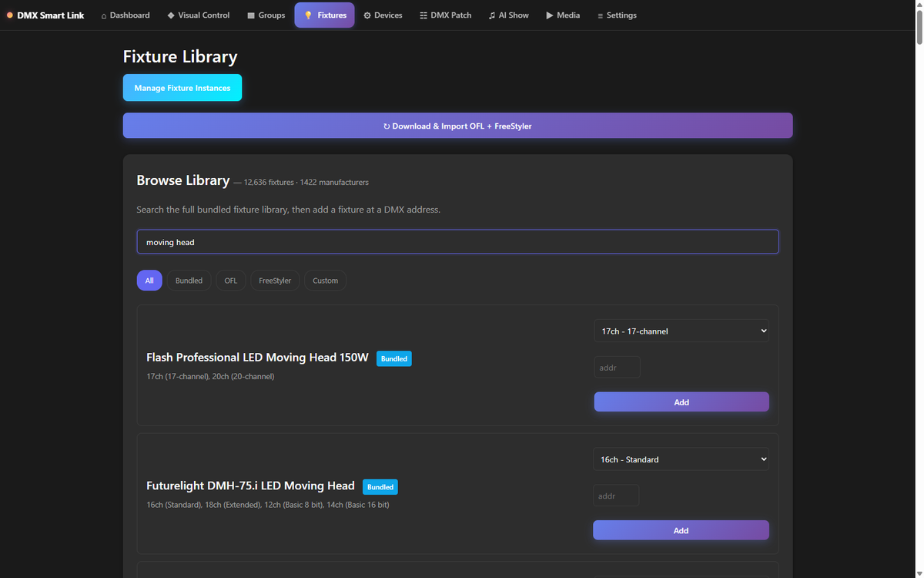The height and width of the screenshot is (578, 924).
Task: Open the Dashboard nav item
Action: pos(126,15)
